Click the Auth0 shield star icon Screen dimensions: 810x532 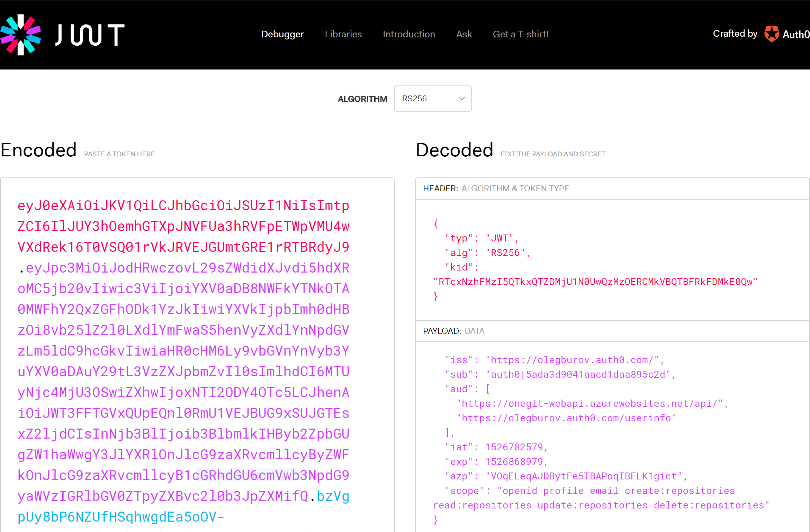pyautogui.click(x=772, y=34)
